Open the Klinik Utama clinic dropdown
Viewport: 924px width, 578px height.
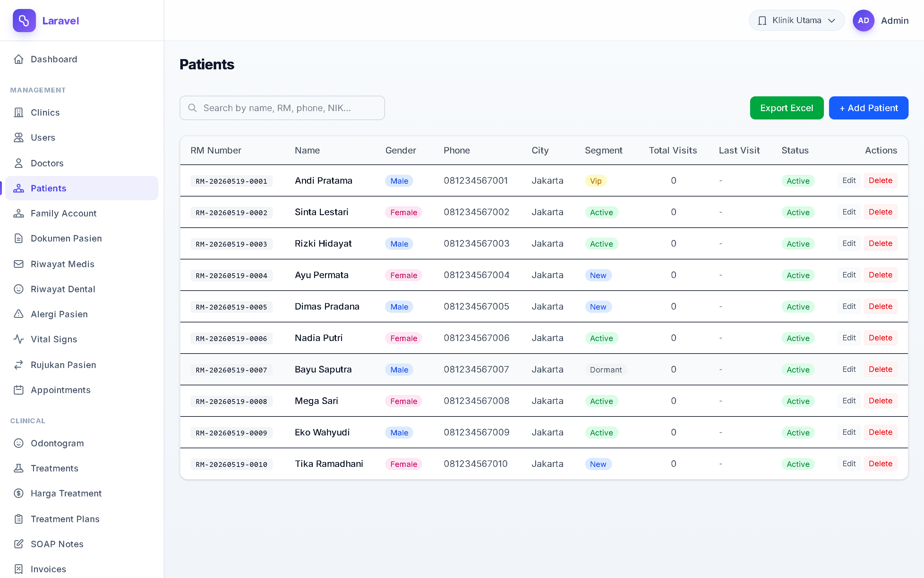(x=797, y=21)
